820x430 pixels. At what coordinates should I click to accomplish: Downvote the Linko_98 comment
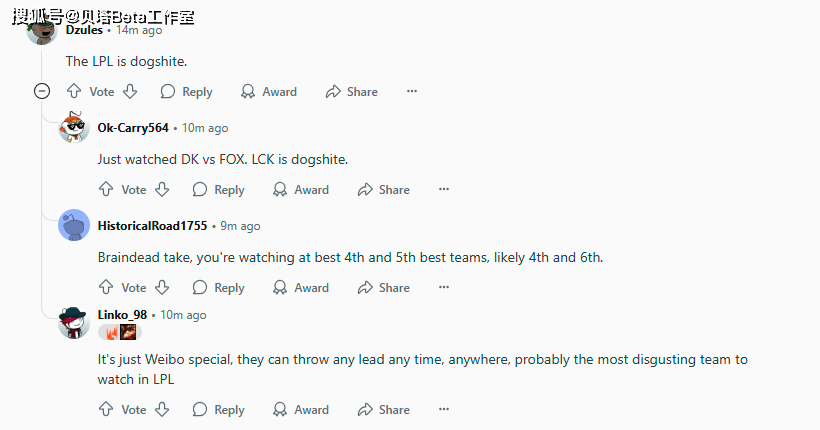click(161, 409)
